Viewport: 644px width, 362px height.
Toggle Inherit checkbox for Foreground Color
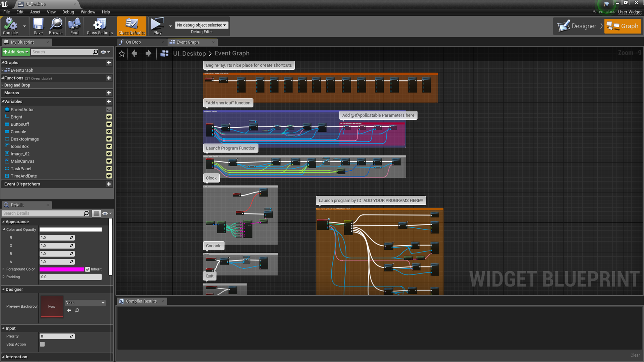pos(88,269)
